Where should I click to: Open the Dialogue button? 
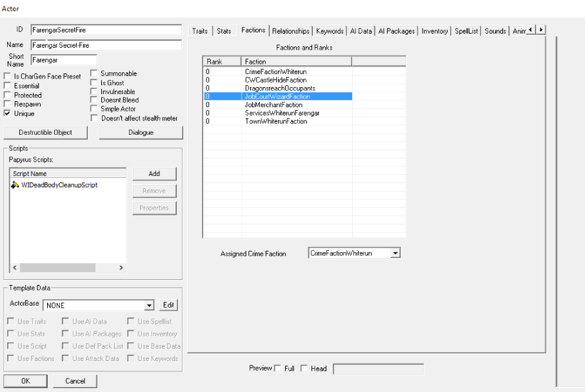(x=141, y=132)
